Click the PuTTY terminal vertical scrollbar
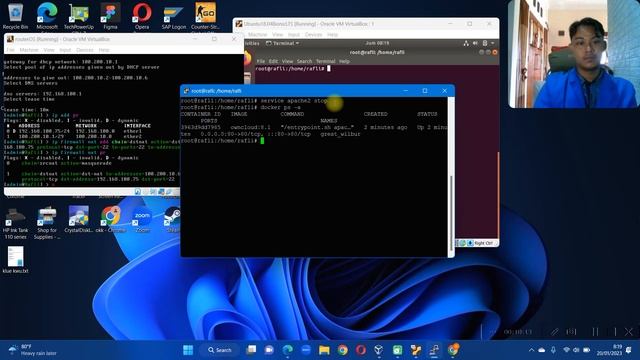The image size is (640, 360). (x=451, y=177)
